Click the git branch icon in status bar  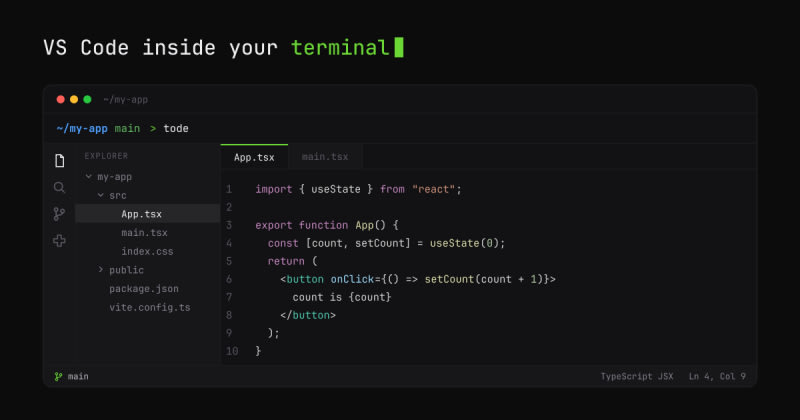click(58, 377)
